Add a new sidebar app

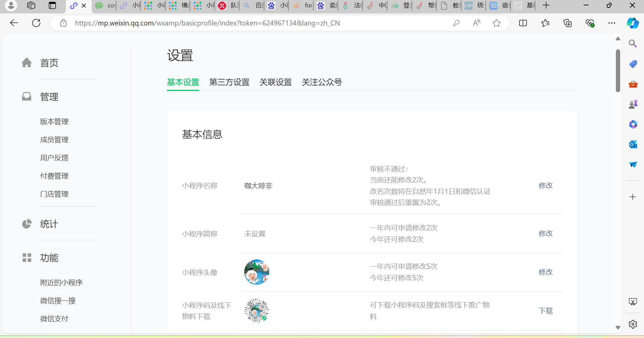coord(633,197)
